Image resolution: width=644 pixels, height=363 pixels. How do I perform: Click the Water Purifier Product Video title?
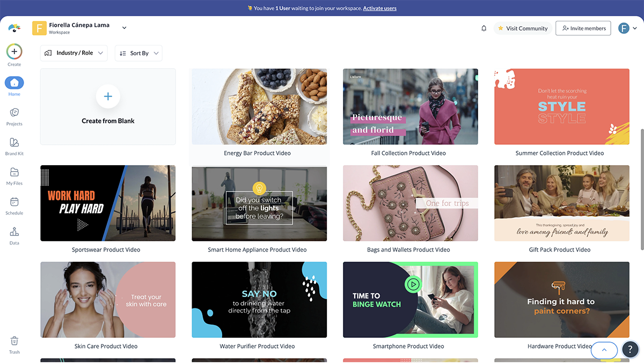pyautogui.click(x=257, y=346)
